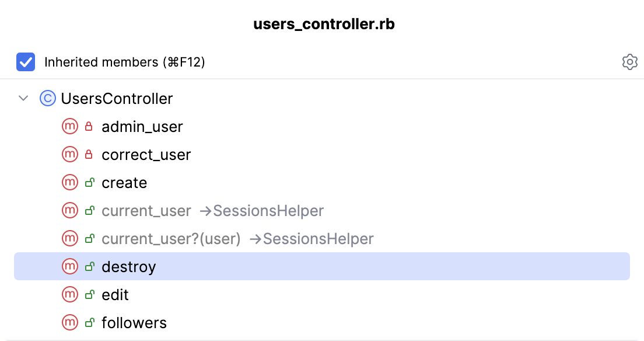Screen dimensions: 644x341
Task: Open current_user?(user) inherited method
Action: (x=171, y=239)
